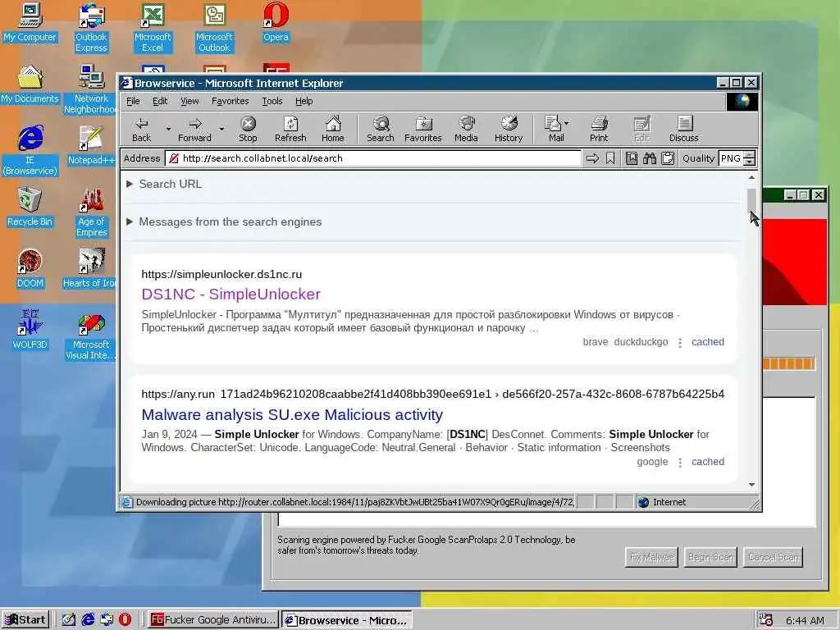The height and width of the screenshot is (630, 840).
Task: Expand Messages from the search engines
Action: pyautogui.click(x=224, y=221)
